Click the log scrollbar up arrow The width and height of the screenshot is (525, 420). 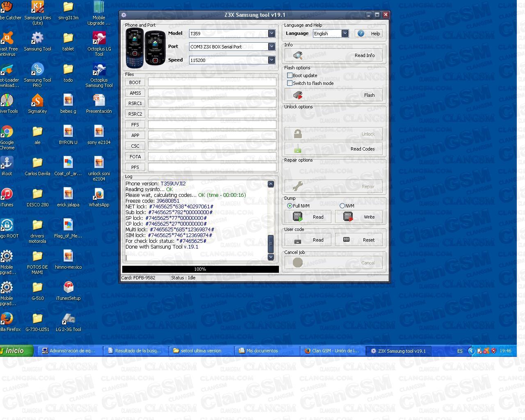[271, 184]
